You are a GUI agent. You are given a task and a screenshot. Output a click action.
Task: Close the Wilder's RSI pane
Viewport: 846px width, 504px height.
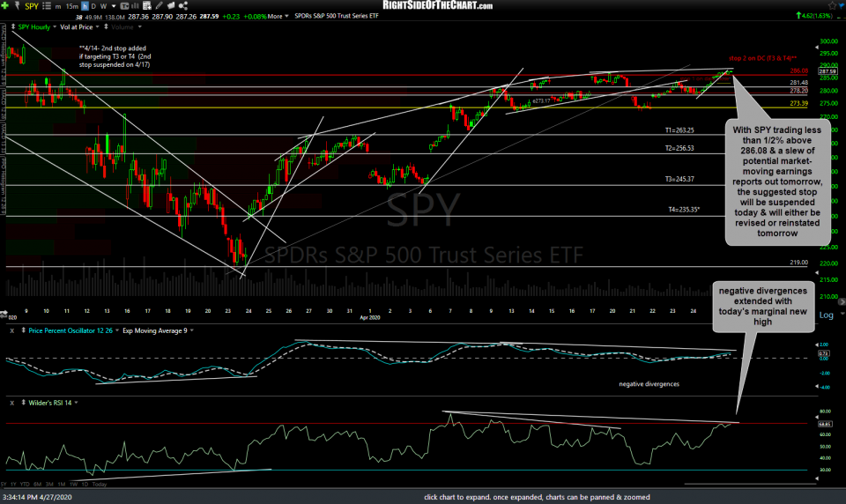tap(11, 403)
